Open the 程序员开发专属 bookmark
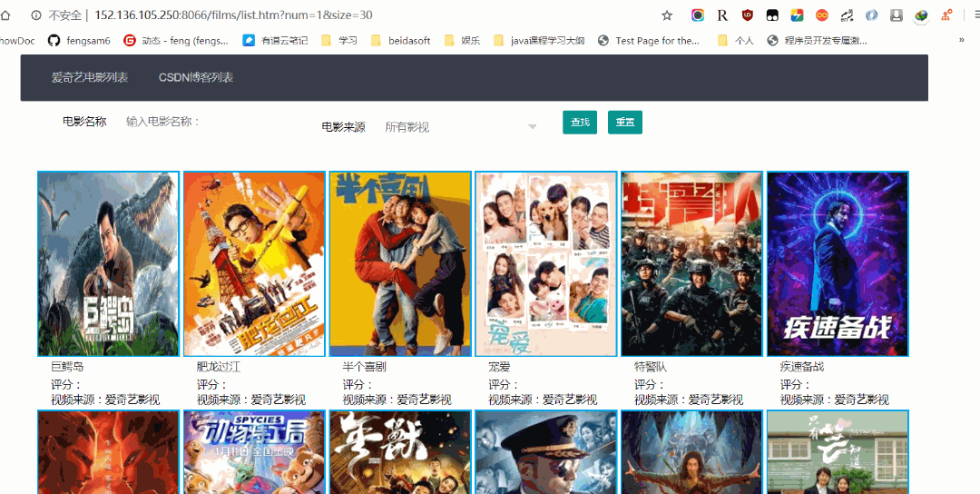Image resolution: width=980 pixels, height=494 pixels. pos(817,41)
